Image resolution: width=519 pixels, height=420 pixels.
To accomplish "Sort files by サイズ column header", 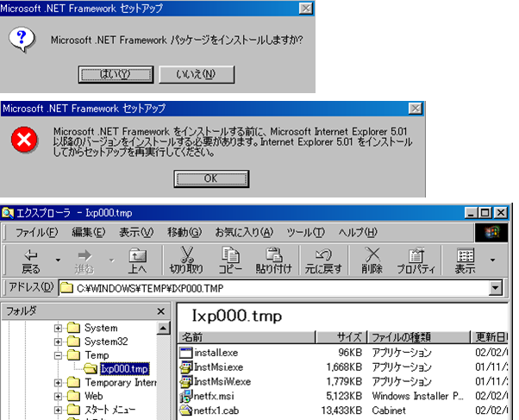I will pos(341,337).
